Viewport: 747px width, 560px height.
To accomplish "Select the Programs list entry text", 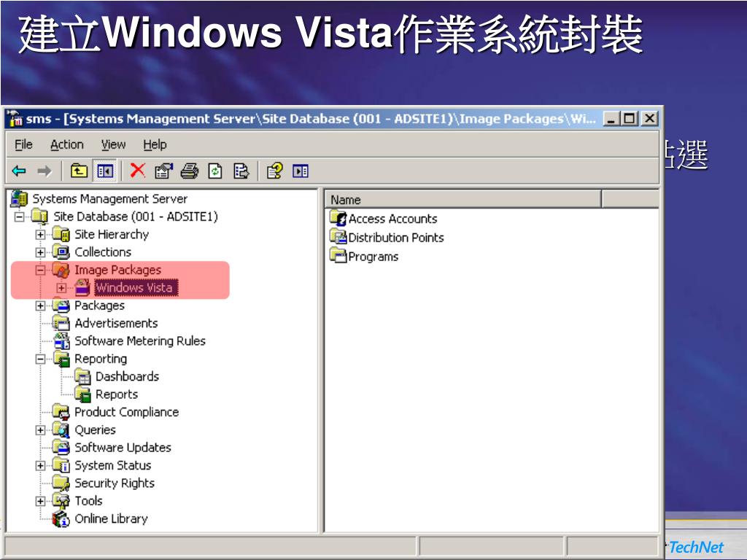I will tap(373, 256).
